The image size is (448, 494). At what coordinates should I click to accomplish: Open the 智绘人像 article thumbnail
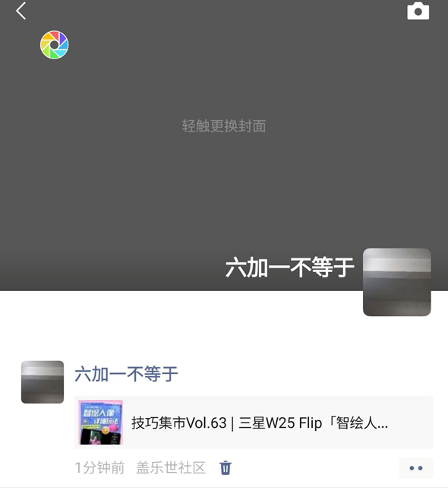100,422
